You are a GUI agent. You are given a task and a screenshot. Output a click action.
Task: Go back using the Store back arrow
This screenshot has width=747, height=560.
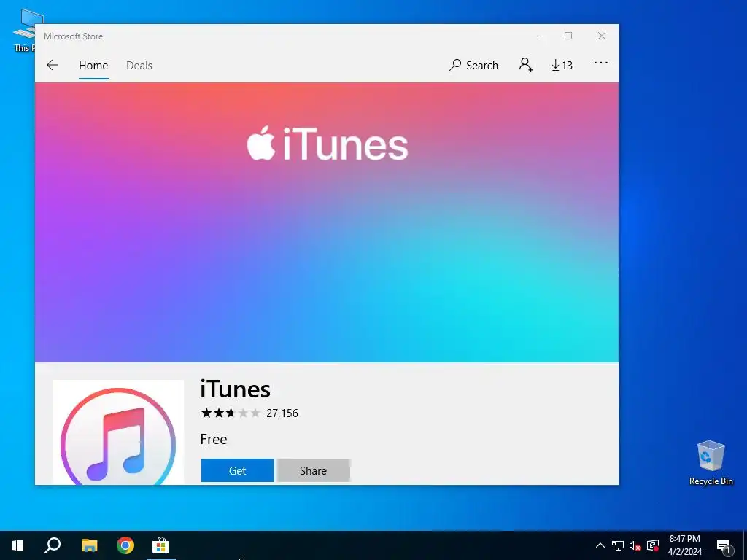click(x=53, y=65)
